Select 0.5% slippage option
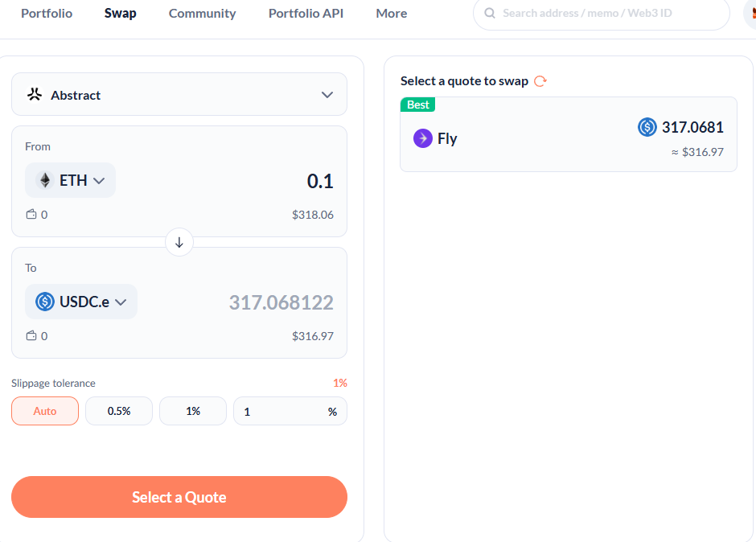The image size is (756, 542). click(119, 411)
